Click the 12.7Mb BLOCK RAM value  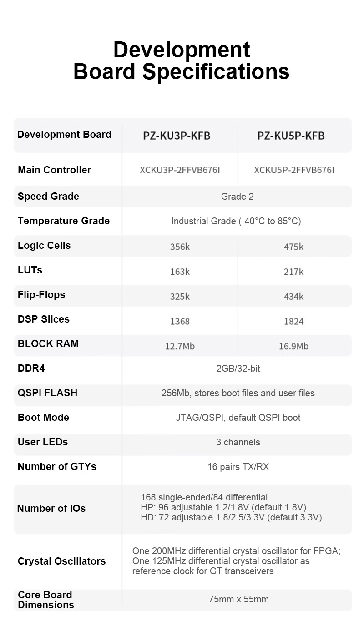point(180,346)
